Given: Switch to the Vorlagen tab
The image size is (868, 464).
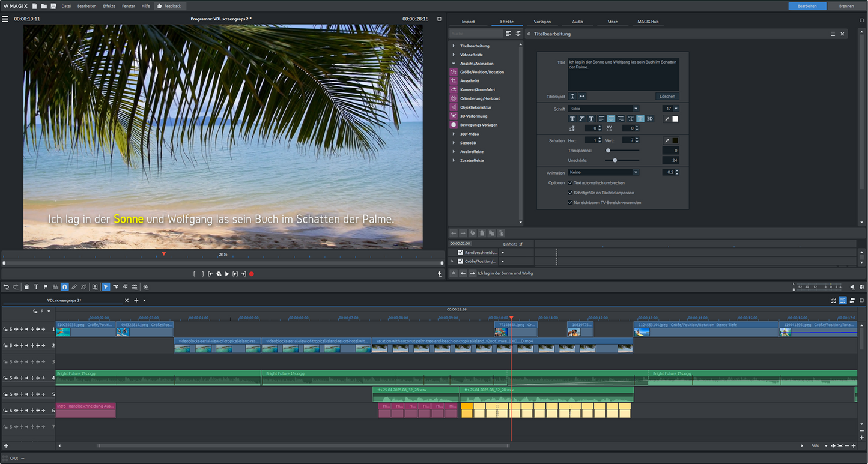Looking at the screenshot, I should pos(542,21).
